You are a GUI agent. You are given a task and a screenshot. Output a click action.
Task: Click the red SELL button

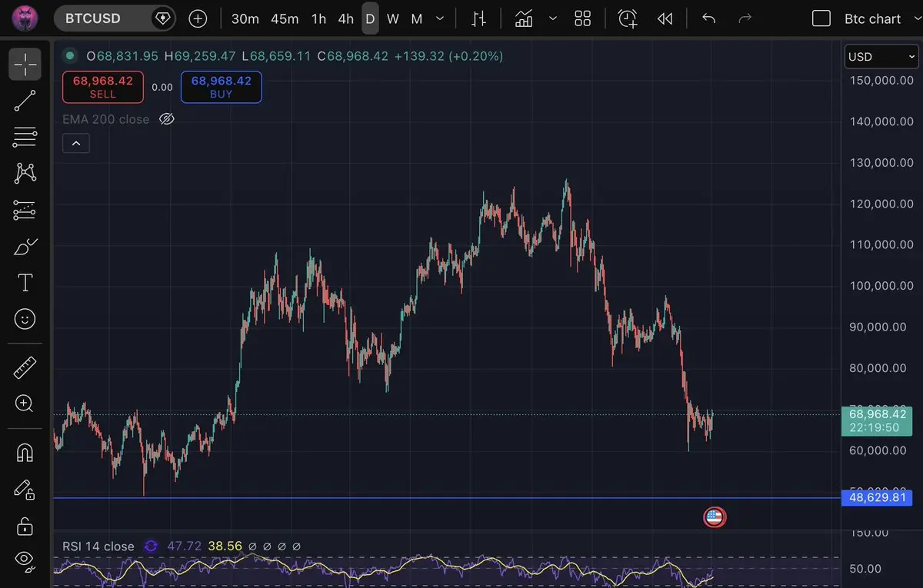tap(103, 87)
